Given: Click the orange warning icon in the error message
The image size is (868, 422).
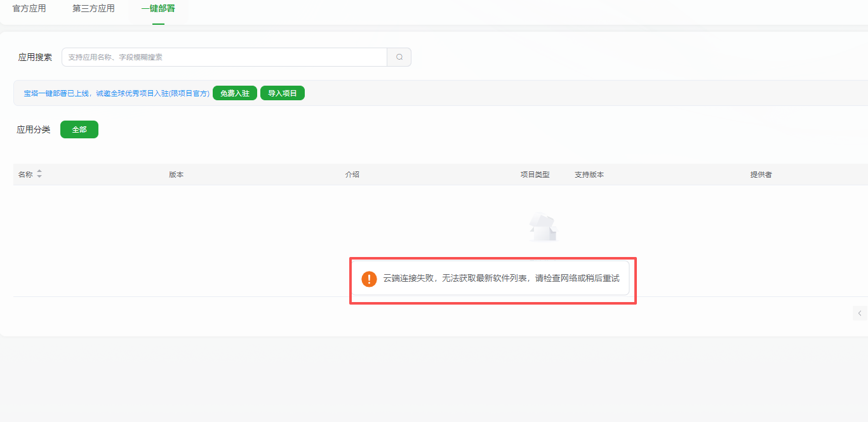Looking at the screenshot, I should (368, 279).
